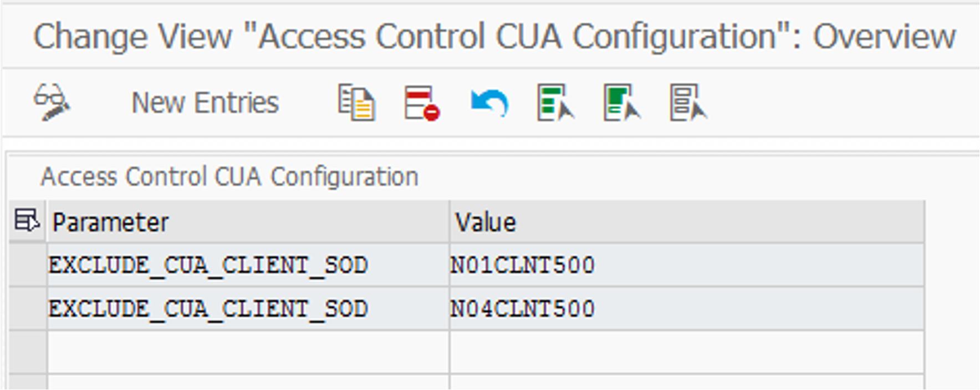Image resolution: width=980 pixels, height=390 pixels.
Task: Toggle Display/Change mode glasses-pencil icon
Action: click(x=52, y=102)
